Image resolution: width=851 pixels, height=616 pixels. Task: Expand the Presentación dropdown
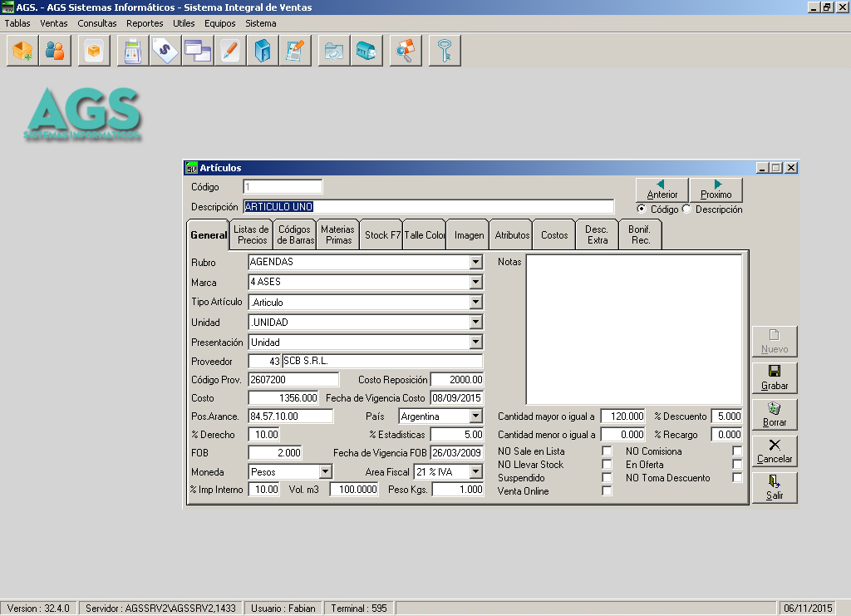(x=476, y=342)
